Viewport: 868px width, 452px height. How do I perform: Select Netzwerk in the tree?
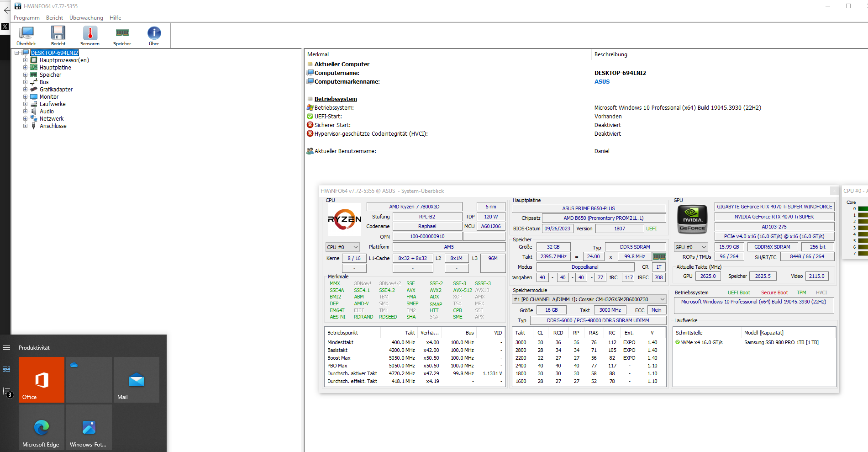(x=52, y=118)
